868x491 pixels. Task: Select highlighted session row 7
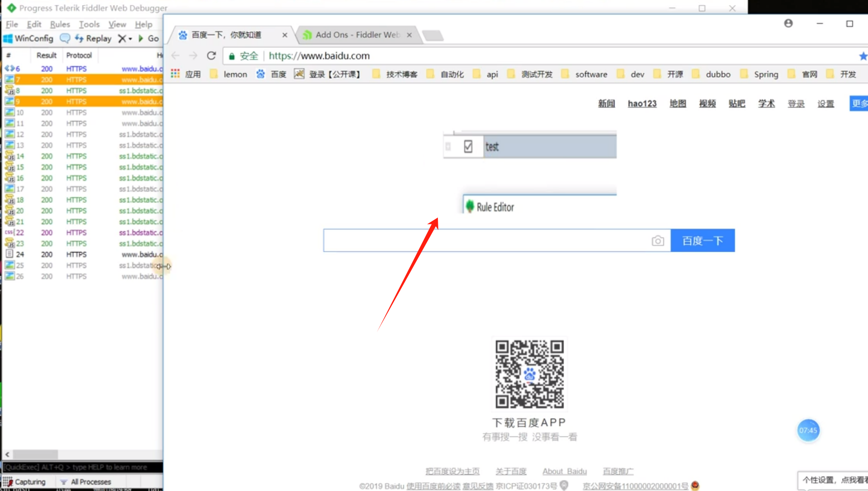83,80
